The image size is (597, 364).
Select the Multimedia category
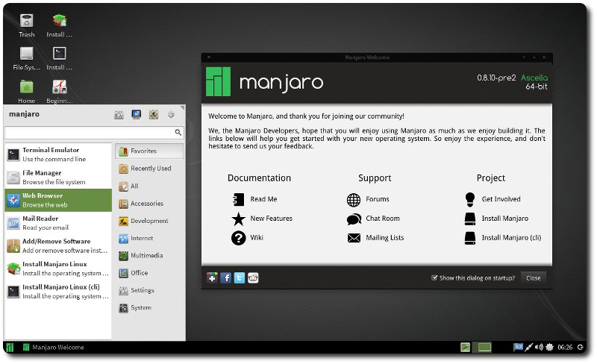click(149, 256)
